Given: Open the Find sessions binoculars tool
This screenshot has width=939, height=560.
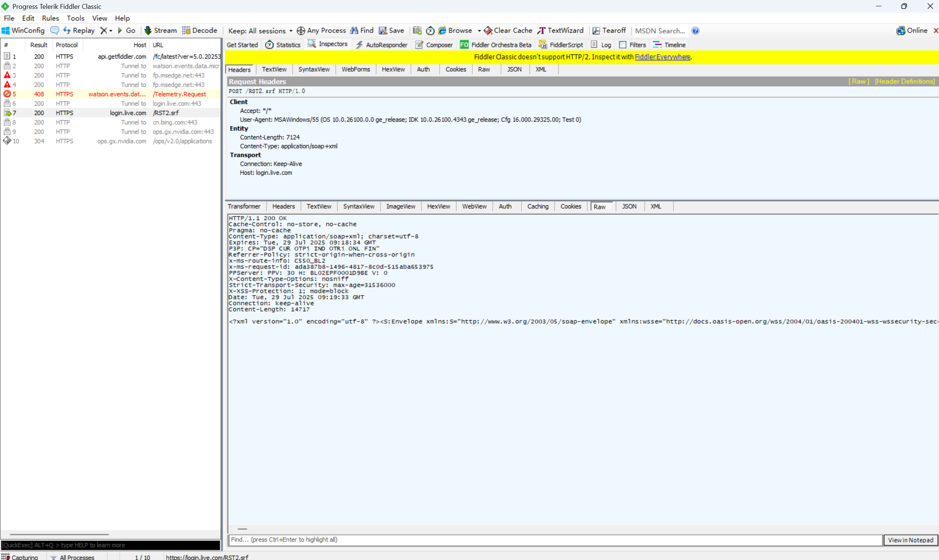Looking at the screenshot, I should pos(362,31).
